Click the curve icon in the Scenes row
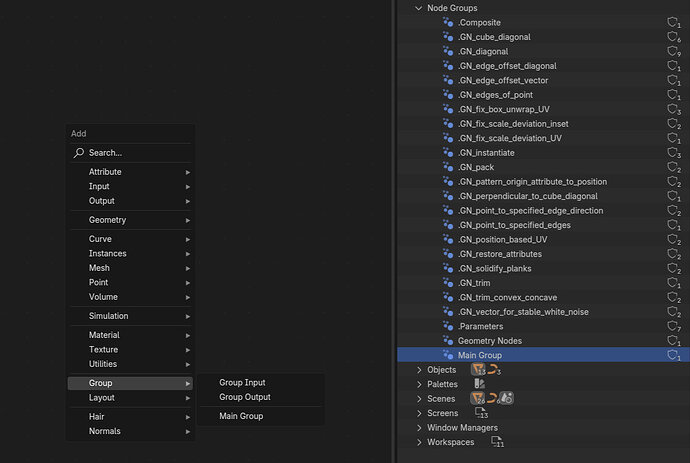 (492, 398)
